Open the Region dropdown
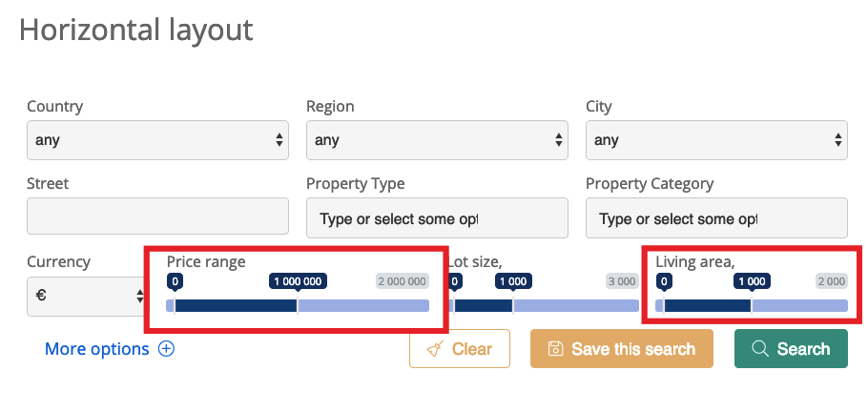 point(437,140)
